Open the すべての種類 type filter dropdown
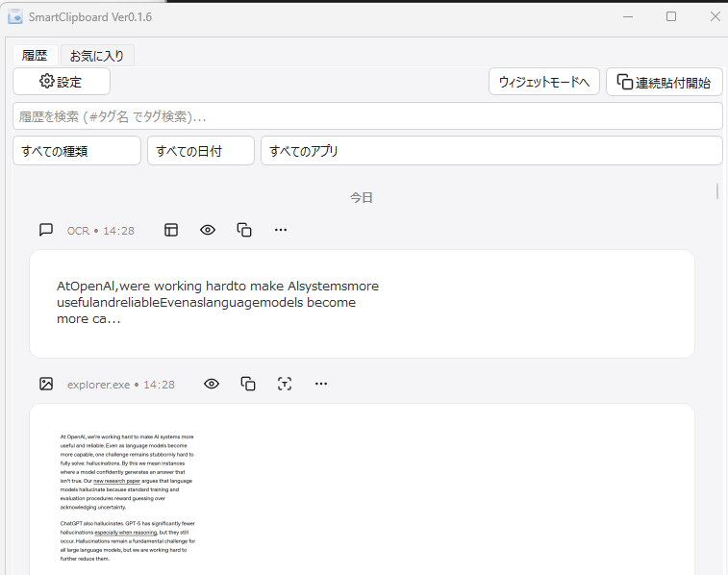728x575 pixels. tap(77, 151)
